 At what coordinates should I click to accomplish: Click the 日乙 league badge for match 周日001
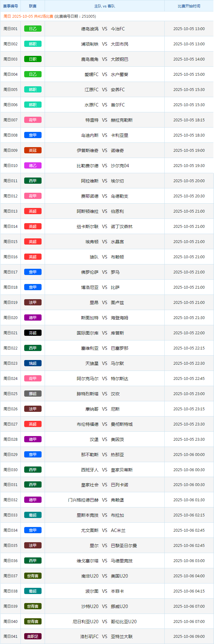click(x=33, y=29)
